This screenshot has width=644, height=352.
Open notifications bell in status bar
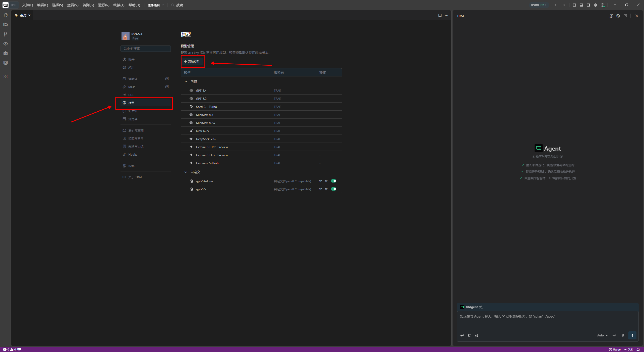coord(638,349)
